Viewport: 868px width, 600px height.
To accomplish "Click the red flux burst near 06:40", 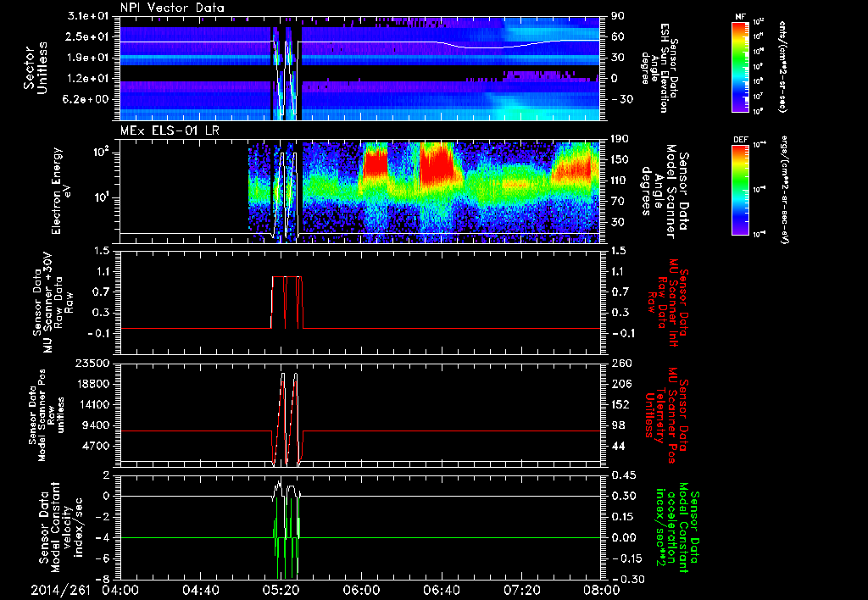I will 437,166.
